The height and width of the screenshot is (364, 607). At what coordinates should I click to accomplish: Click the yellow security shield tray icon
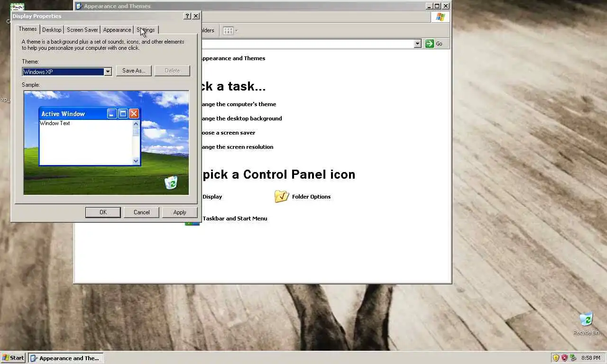(x=556, y=358)
